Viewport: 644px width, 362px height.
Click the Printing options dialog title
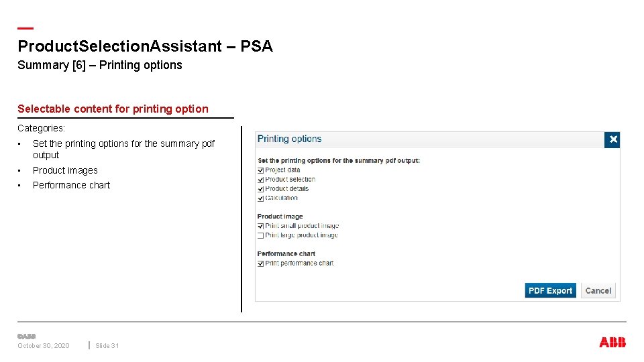click(290, 139)
